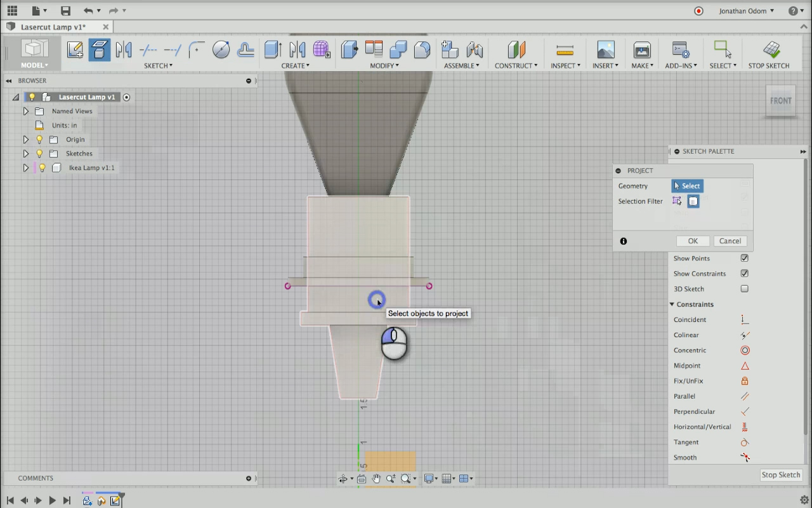
Task: Click the Create Sketch toolbar icon
Action: 75,50
